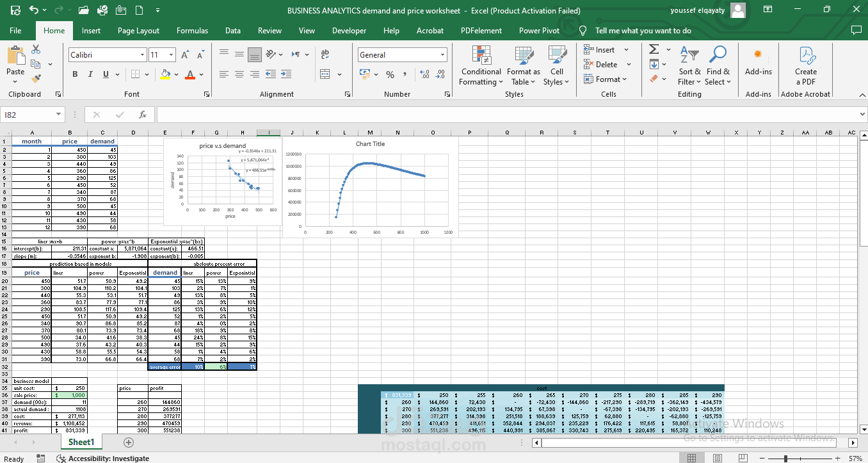Open Find & Select dropdown
Viewport: 868px width, 463px height.
pyautogui.click(x=718, y=66)
